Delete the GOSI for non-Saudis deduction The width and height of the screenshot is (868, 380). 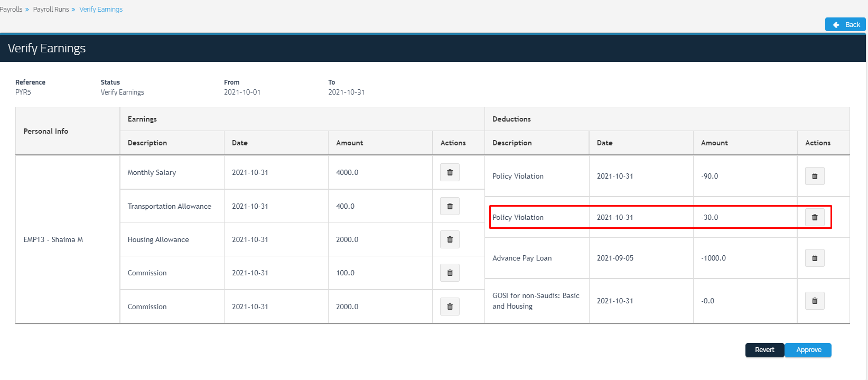pyautogui.click(x=814, y=301)
